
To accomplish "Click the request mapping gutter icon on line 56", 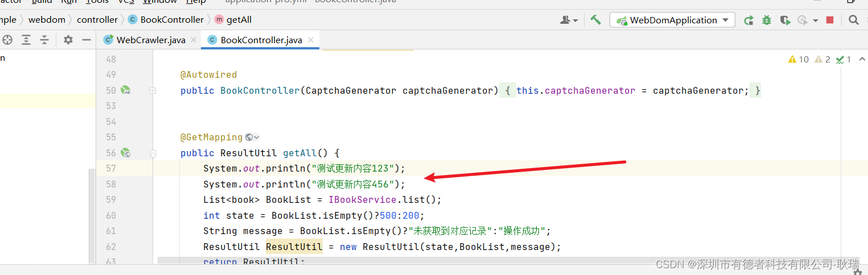I will pyautogui.click(x=125, y=152).
